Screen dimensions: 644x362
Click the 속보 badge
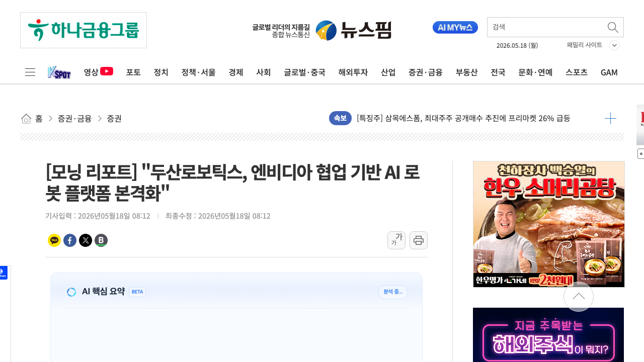pos(340,118)
